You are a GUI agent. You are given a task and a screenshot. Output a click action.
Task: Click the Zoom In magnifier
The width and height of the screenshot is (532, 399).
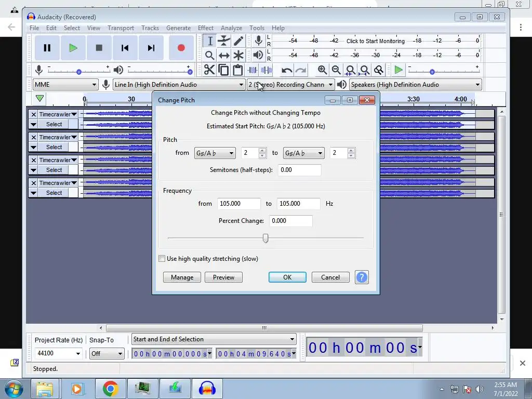[322, 70]
